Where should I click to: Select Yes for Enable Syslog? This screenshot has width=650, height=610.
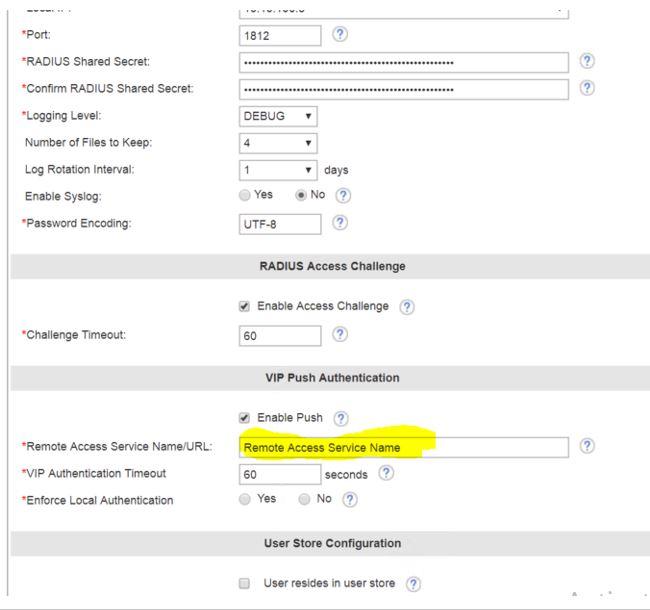[246, 196]
